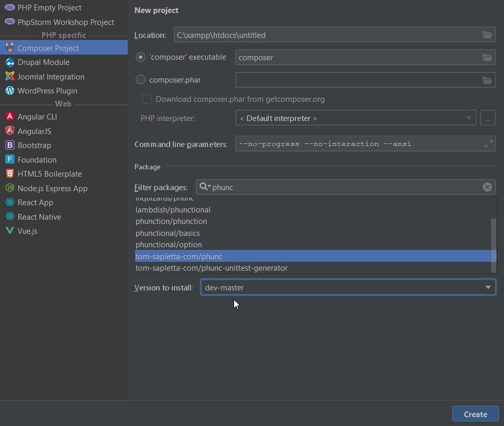
Task: Select package lambdish/phunctional
Action: (x=313, y=209)
